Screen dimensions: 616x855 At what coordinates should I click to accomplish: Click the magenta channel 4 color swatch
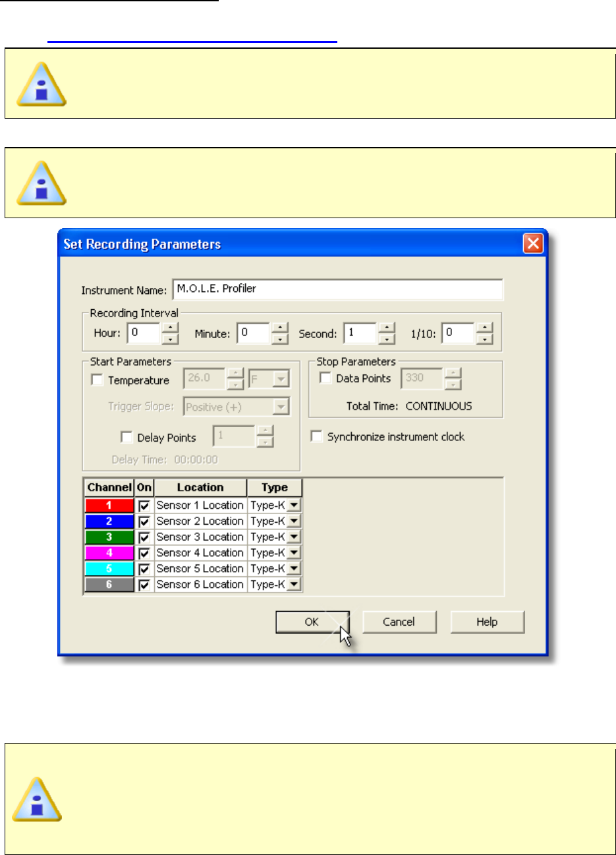click(x=109, y=553)
